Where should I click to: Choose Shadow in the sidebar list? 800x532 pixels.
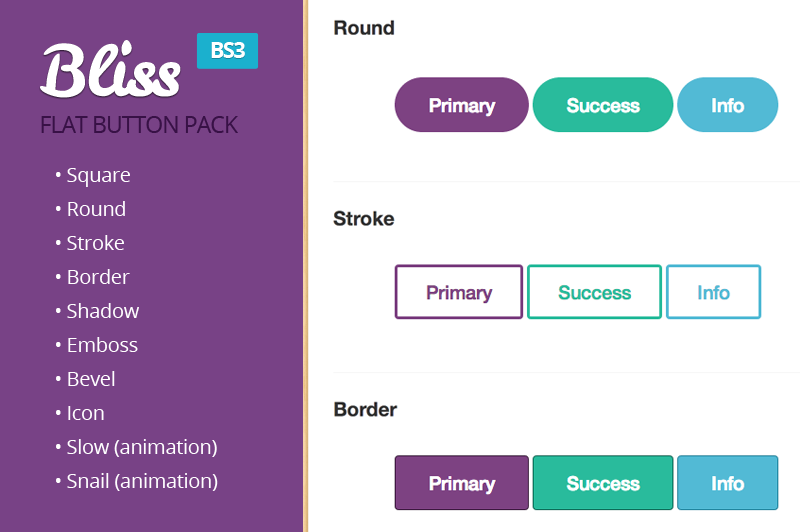[102, 311]
